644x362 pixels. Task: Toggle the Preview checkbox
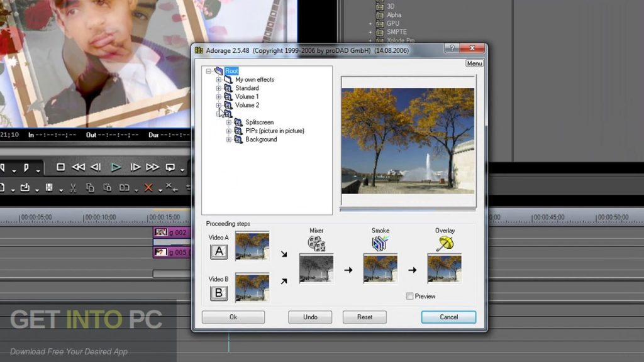point(409,296)
